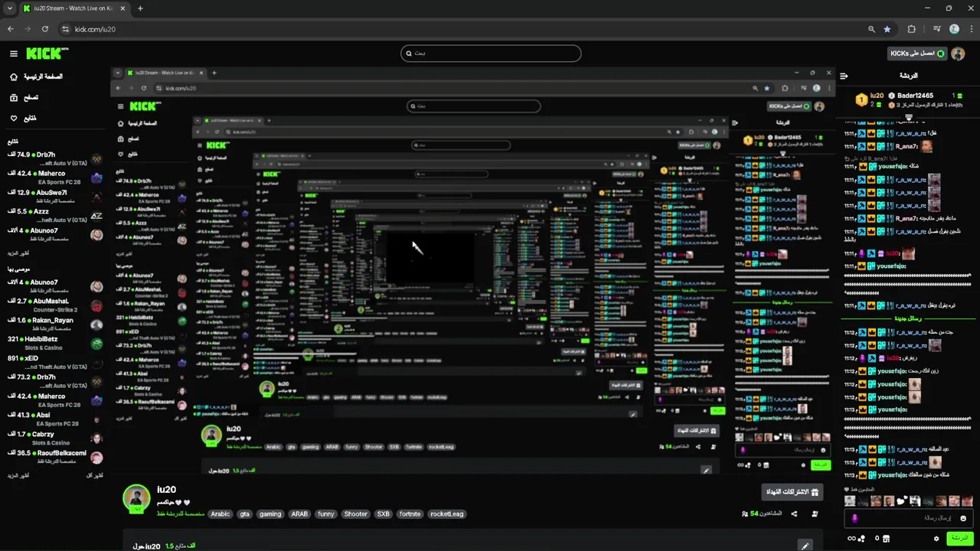Screen dimensions: 980x551
Task: Open xEID channel in sidebar
Action: pos(54,363)
